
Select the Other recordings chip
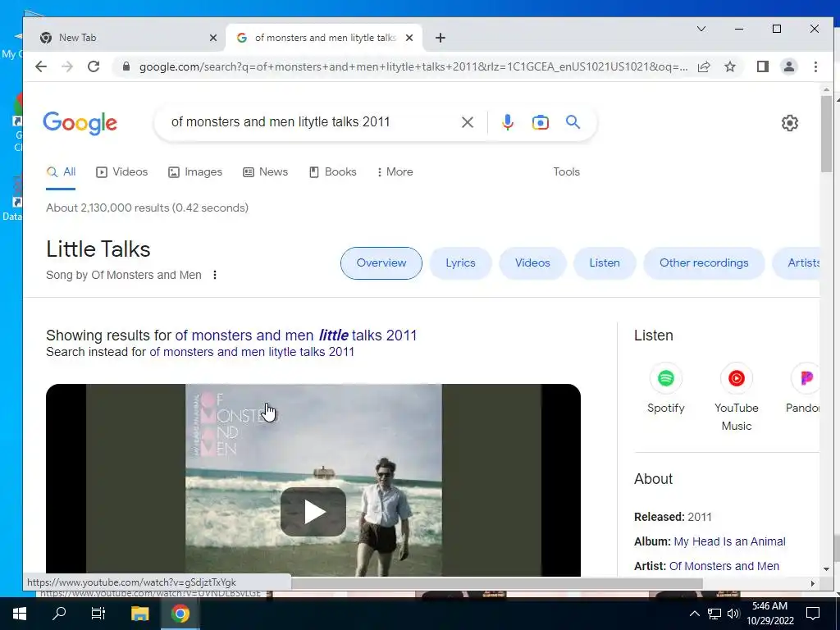tap(703, 263)
